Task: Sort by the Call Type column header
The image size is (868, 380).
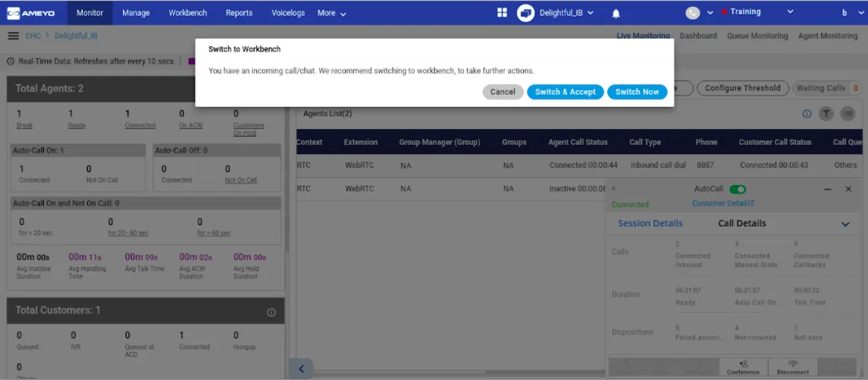Action: point(645,143)
